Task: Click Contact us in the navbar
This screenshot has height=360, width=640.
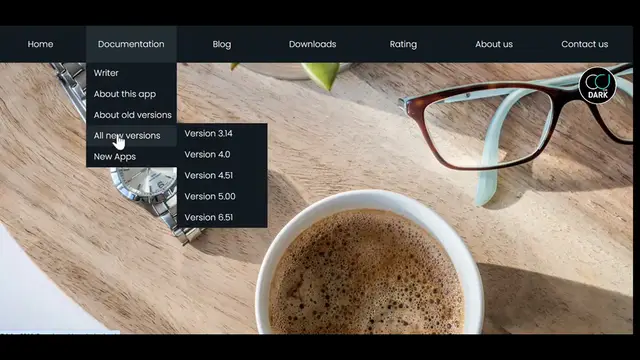Action: (584, 44)
